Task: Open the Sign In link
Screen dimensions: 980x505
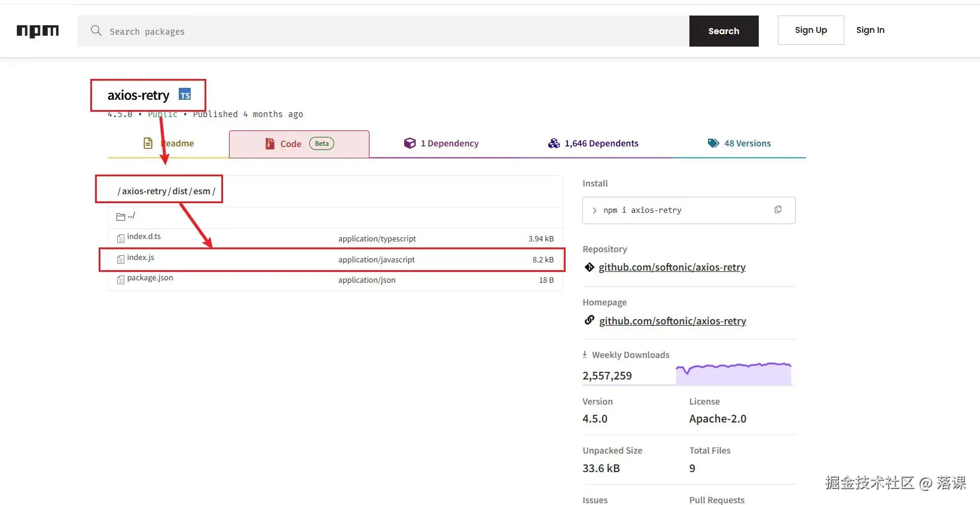Action: point(870,30)
